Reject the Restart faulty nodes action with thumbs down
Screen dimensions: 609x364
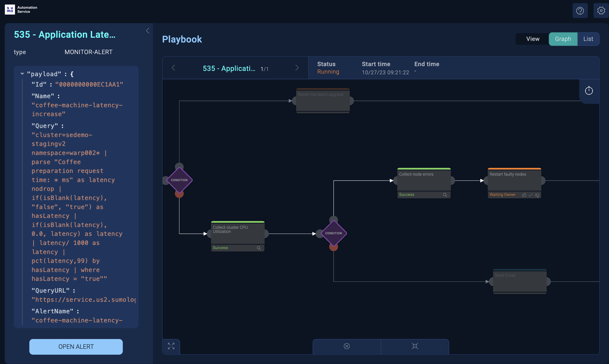tap(537, 195)
